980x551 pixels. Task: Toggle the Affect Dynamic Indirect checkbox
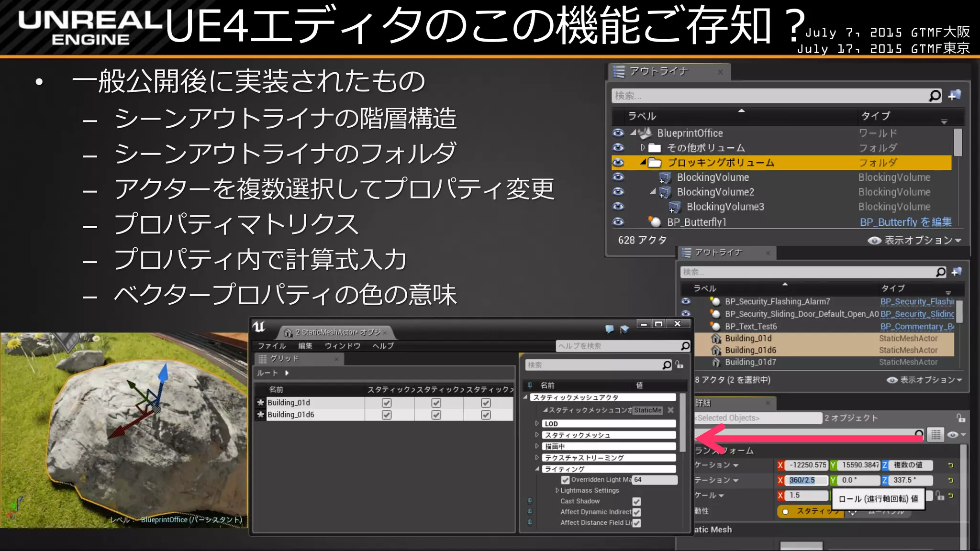636,512
